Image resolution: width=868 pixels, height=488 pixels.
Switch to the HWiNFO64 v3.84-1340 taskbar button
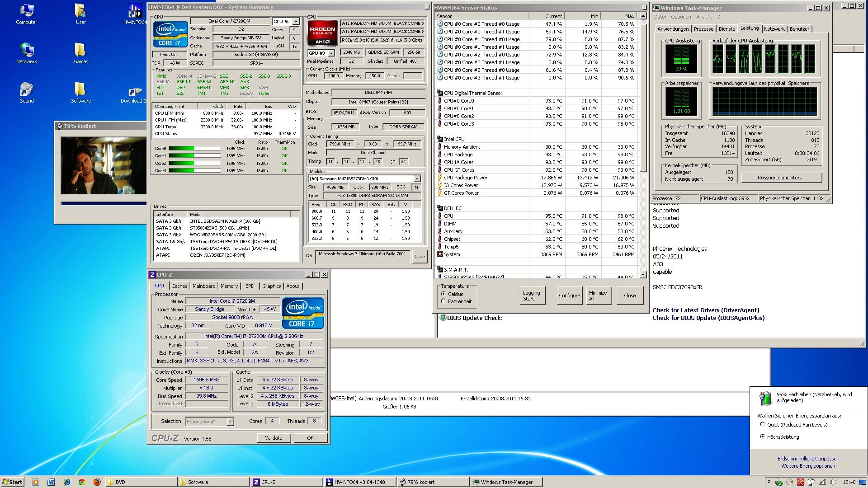click(x=359, y=482)
